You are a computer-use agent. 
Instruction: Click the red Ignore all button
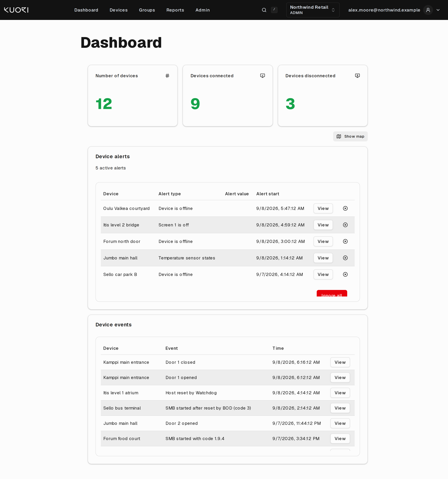[x=332, y=294]
